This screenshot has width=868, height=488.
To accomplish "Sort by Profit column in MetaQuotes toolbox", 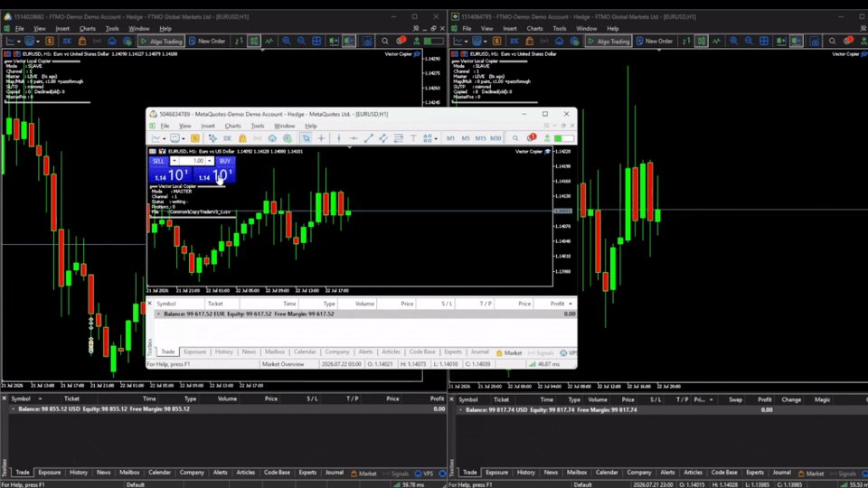I will (x=557, y=304).
